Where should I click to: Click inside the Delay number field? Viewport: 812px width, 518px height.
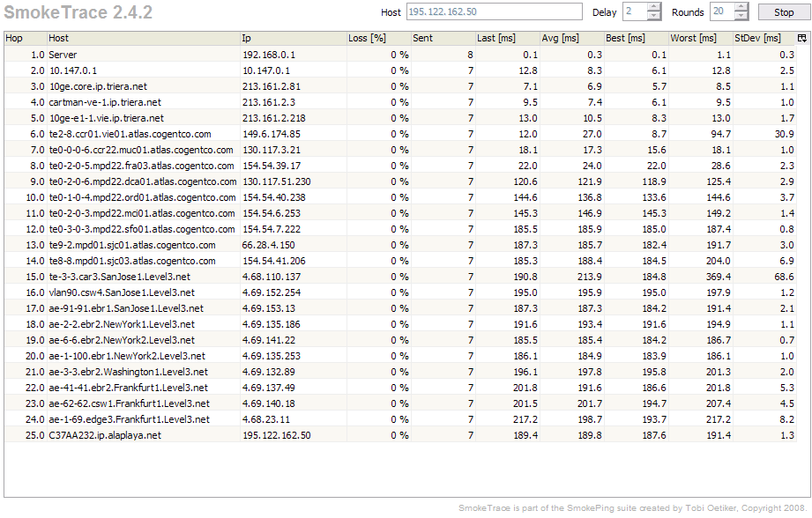click(x=635, y=12)
